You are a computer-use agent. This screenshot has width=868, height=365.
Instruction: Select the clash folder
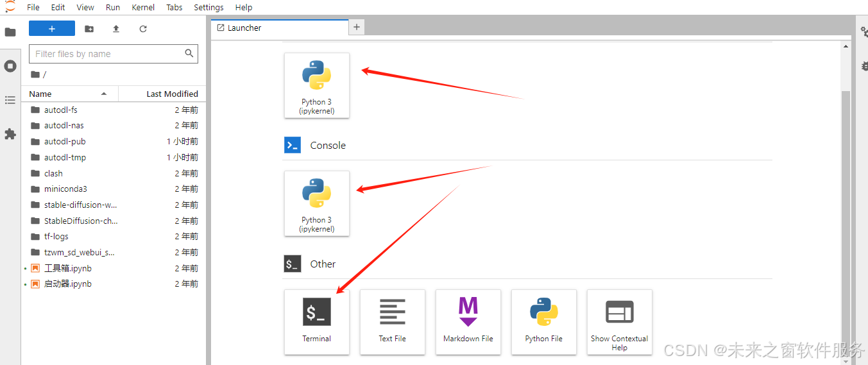coord(114,173)
